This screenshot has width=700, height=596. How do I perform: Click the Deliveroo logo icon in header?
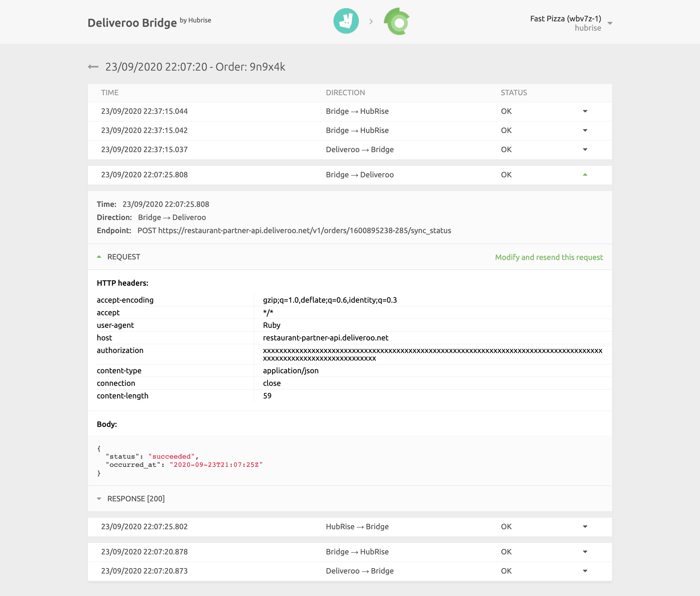345,21
